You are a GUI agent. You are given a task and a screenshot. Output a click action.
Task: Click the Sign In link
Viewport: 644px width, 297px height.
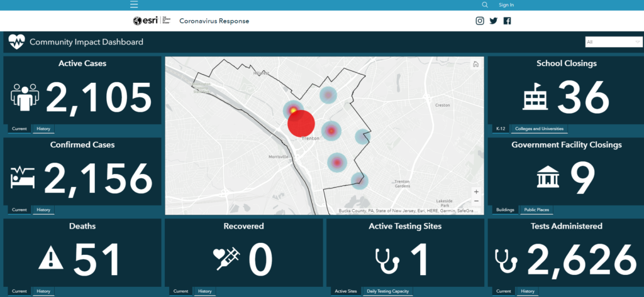(x=506, y=5)
